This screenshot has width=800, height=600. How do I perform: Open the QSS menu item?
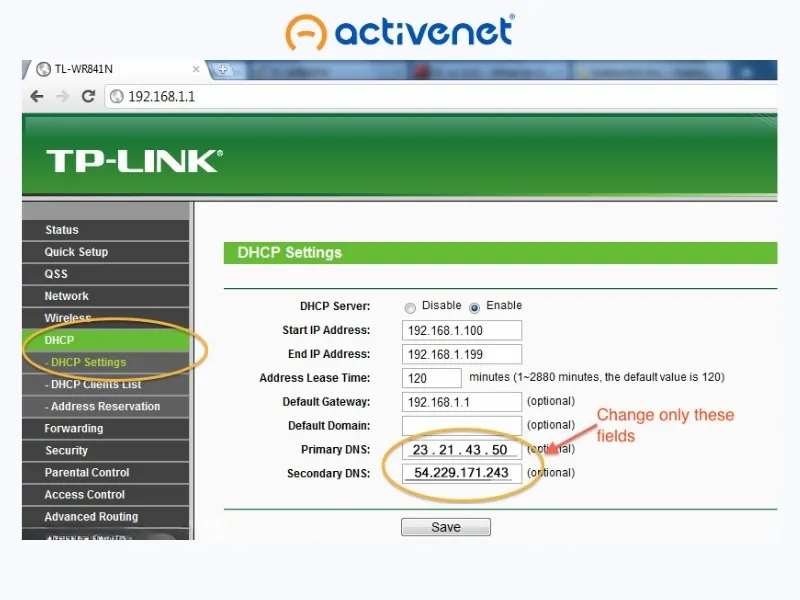click(106, 274)
